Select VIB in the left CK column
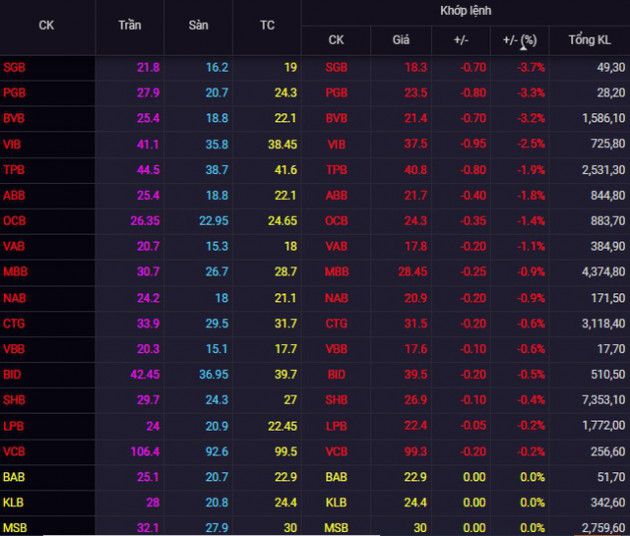Viewport: 630px width, 536px height. tap(12, 144)
